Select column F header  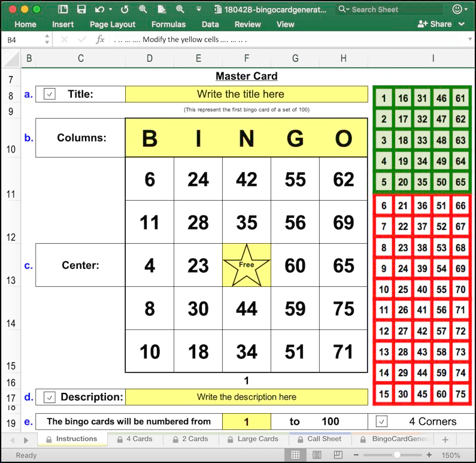247,58
